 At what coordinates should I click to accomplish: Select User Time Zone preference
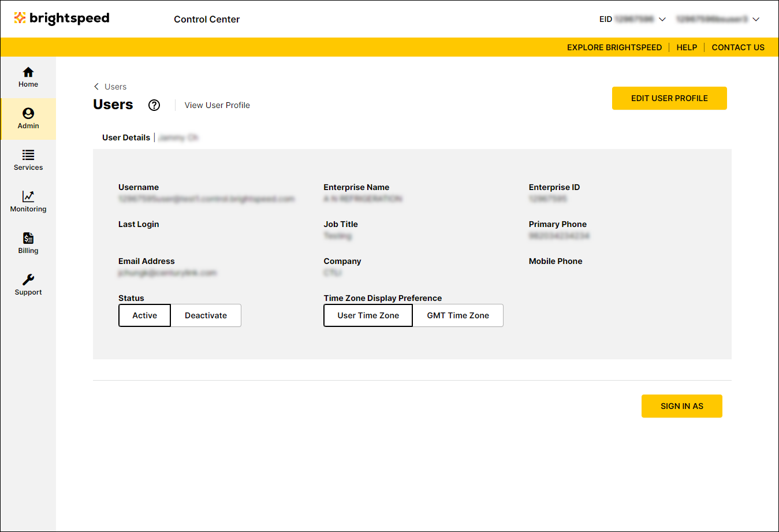(368, 315)
